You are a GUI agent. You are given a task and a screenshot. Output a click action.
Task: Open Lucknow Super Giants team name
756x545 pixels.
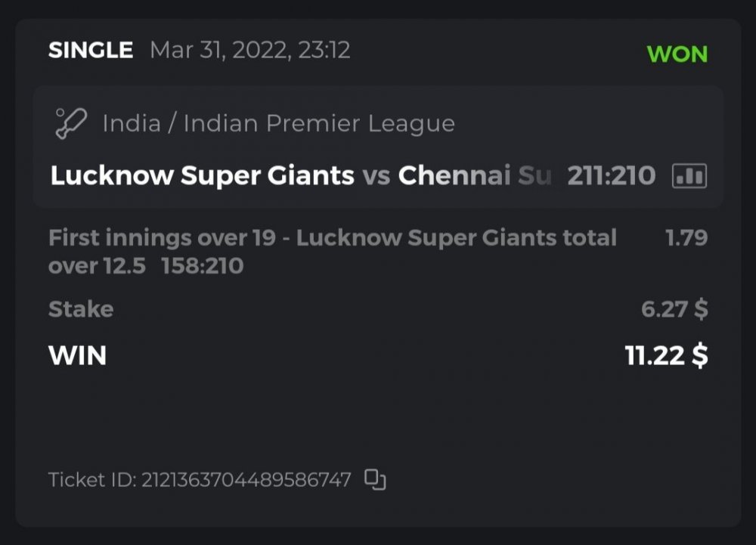[202, 176]
